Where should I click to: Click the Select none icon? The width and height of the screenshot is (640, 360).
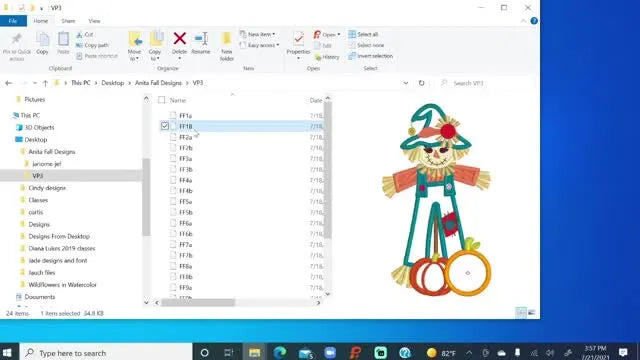pyautogui.click(x=352, y=45)
